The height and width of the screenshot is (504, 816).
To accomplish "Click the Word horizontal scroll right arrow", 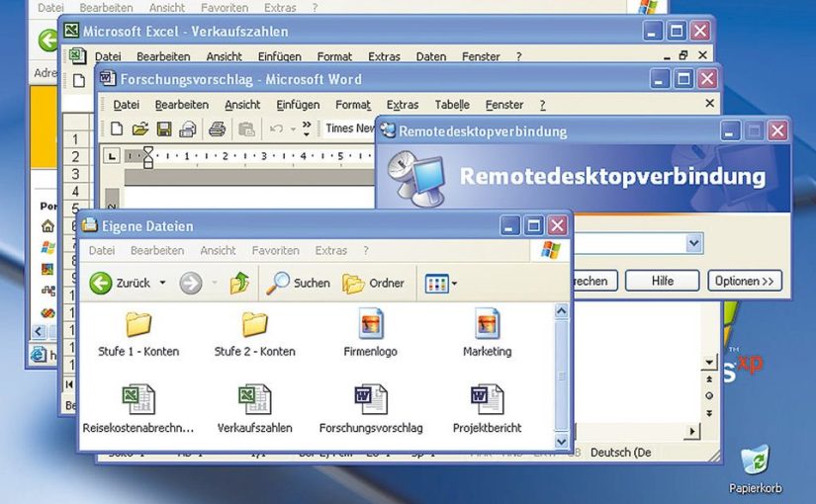I will [x=692, y=431].
